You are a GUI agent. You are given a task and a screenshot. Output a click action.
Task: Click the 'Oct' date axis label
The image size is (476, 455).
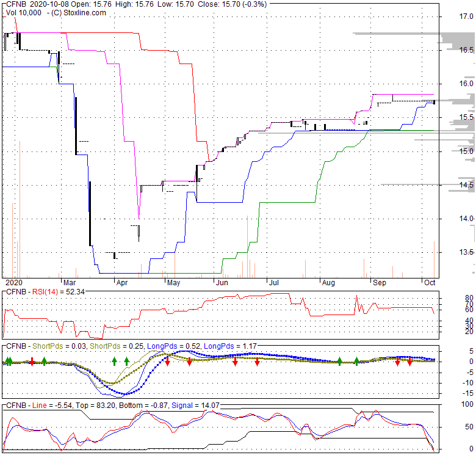430,283
